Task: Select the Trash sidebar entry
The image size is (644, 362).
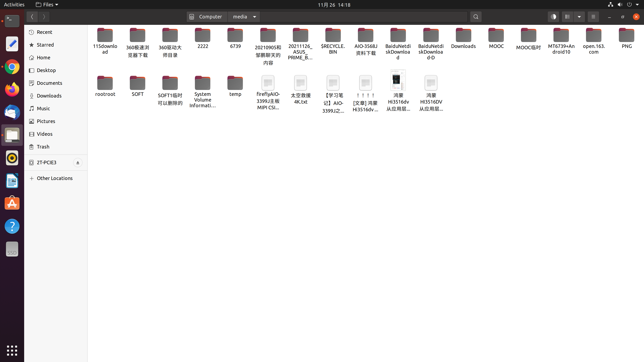Action: point(43,147)
